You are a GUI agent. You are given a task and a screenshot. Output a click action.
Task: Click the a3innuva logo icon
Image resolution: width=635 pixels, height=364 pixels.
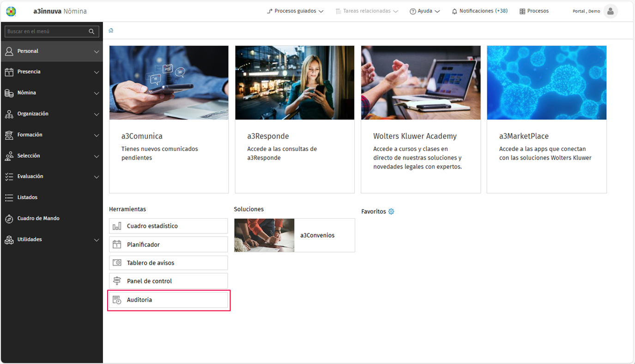click(x=11, y=11)
